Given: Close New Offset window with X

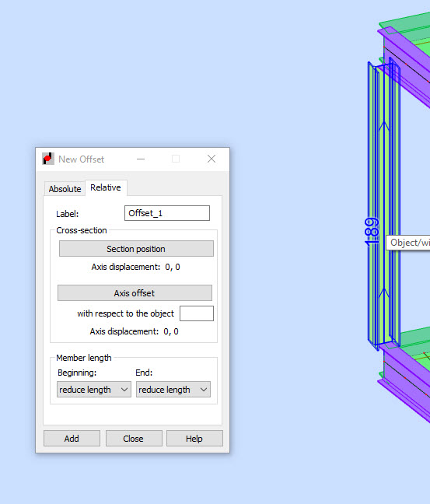Looking at the screenshot, I should click(212, 159).
